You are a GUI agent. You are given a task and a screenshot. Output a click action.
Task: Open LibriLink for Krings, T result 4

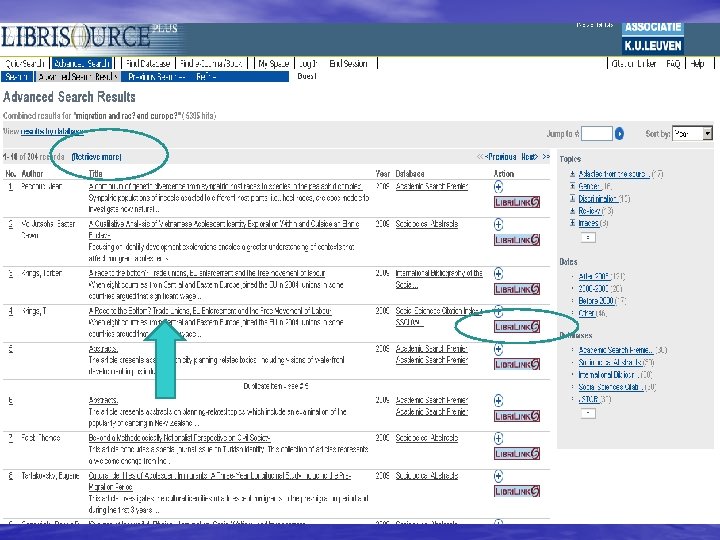point(517,327)
